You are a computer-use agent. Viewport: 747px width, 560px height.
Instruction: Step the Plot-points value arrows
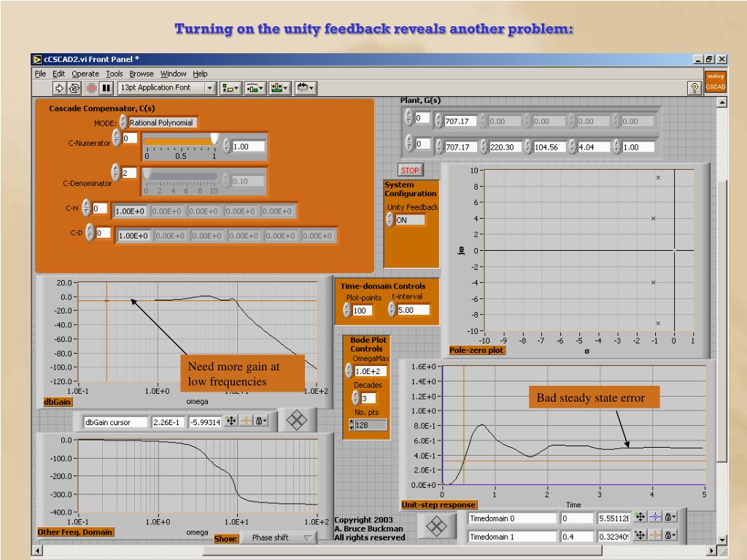coord(347,310)
